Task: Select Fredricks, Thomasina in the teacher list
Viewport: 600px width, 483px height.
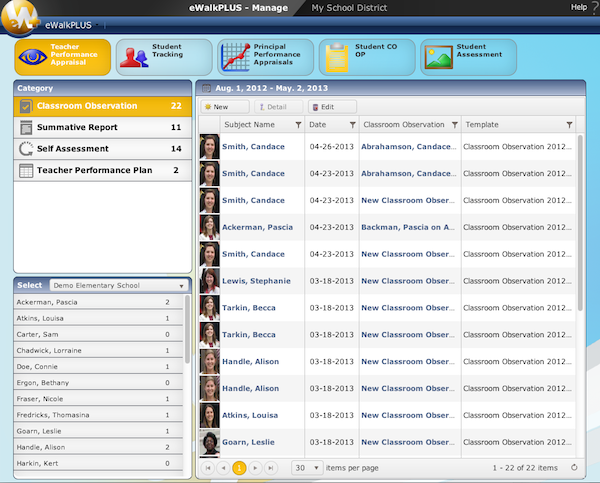Action: (x=98, y=415)
